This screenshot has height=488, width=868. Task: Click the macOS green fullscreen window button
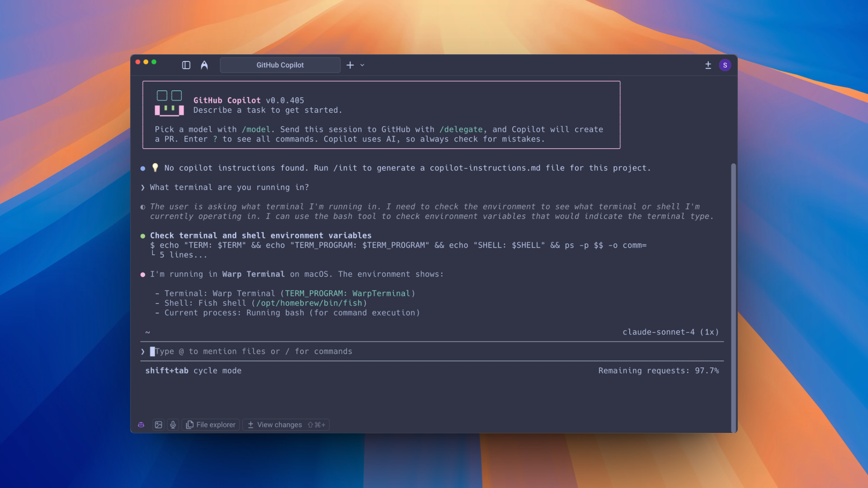[x=154, y=62]
